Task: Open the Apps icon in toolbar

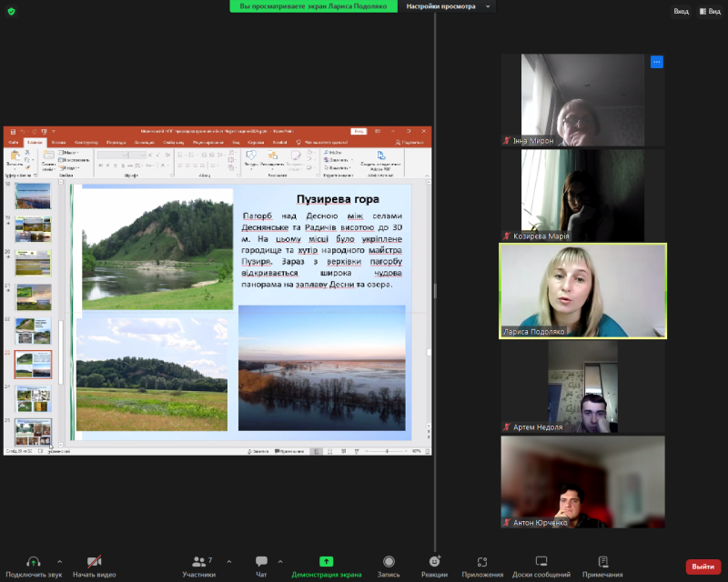Action: point(482,562)
